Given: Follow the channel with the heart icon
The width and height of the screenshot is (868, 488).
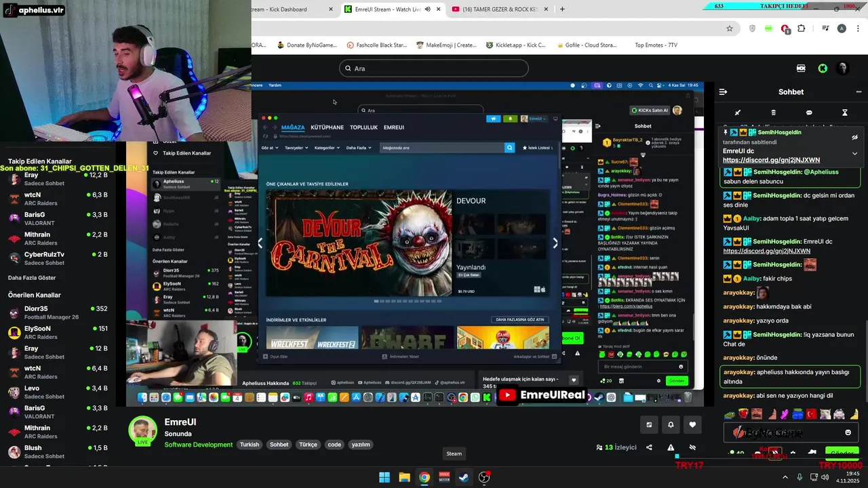Looking at the screenshot, I should (692, 425).
